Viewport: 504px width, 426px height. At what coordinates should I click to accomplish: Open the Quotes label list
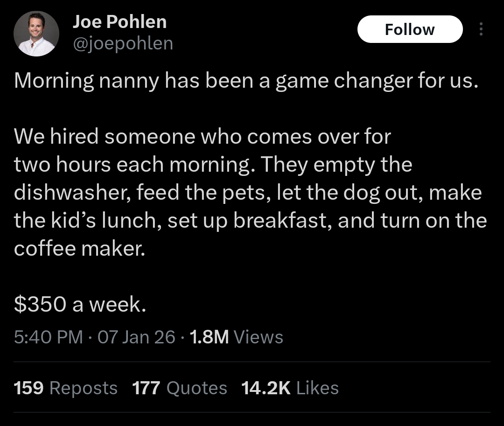tap(196, 388)
